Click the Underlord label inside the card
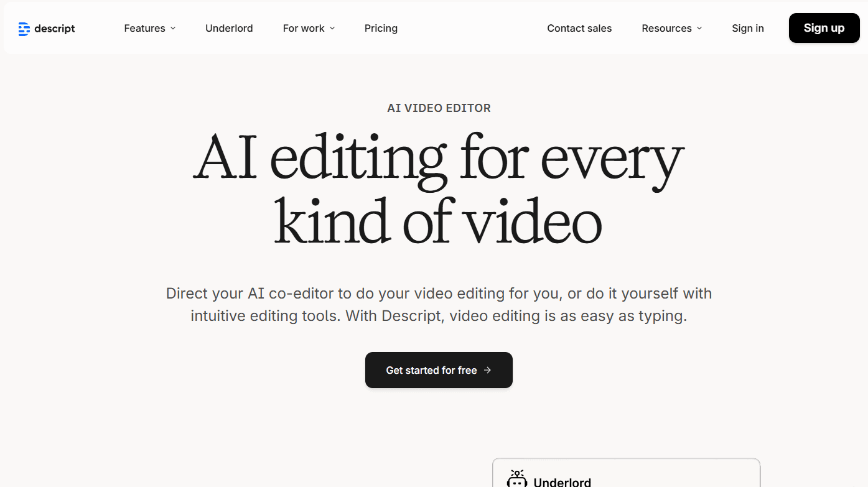The width and height of the screenshot is (868, 487). (x=562, y=481)
